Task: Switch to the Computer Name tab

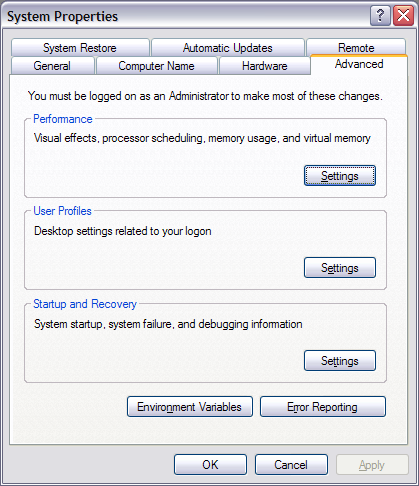Action: pos(156,66)
